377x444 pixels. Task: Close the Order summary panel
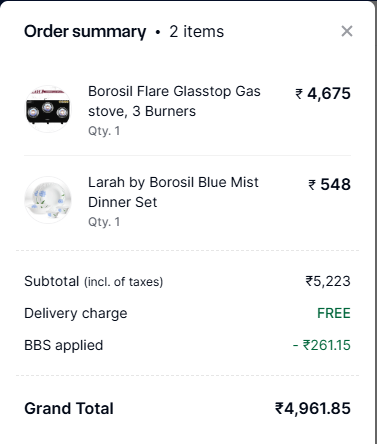coord(347,31)
